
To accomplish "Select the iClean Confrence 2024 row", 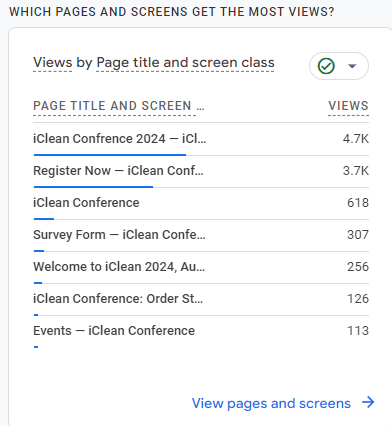I will [201, 139].
